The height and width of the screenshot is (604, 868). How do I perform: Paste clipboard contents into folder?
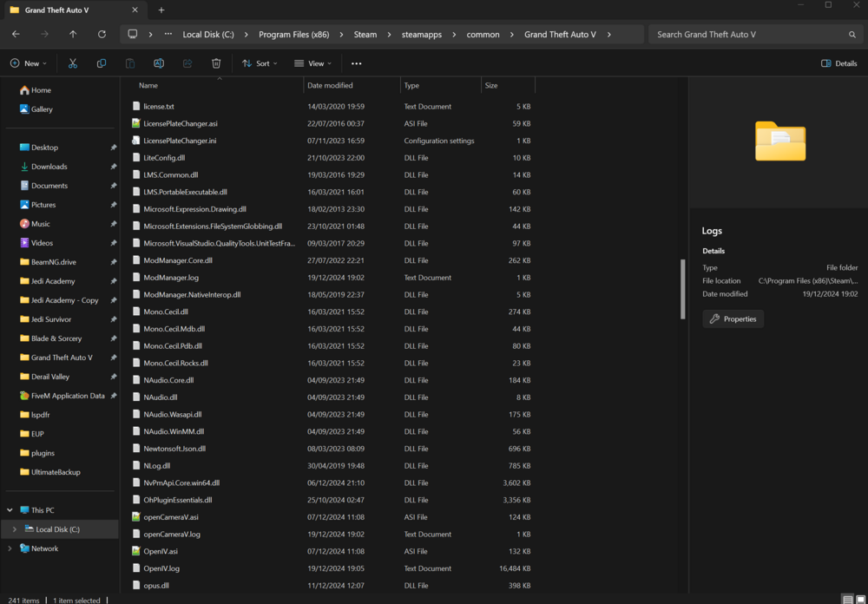point(130,62)
